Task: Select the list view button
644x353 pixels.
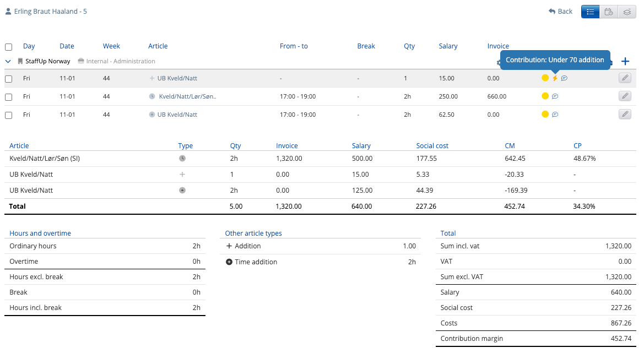Action: pyautogui.click(x=591, y=12)
